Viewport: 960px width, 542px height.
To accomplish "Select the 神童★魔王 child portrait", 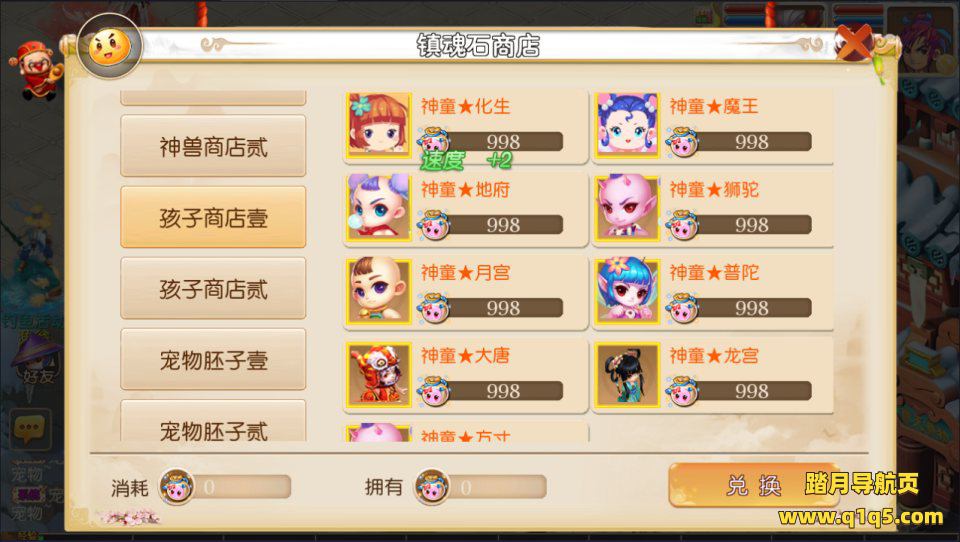I will [627, 125].
